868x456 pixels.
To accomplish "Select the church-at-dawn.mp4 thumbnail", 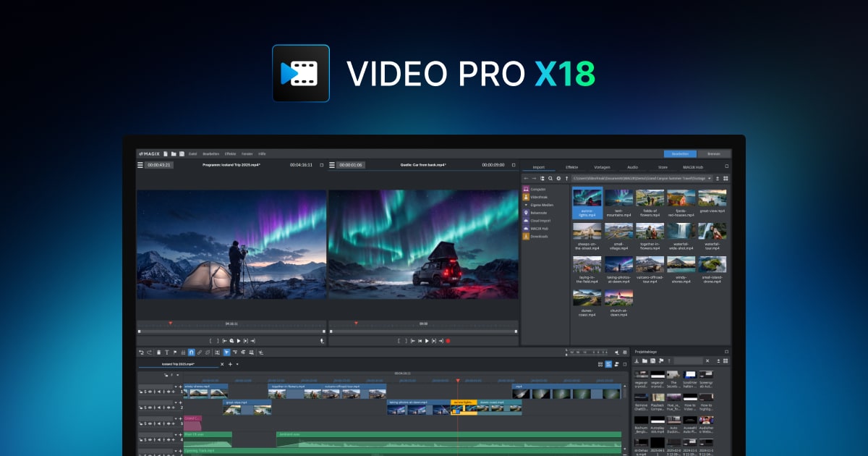I will tap(618, 297).
